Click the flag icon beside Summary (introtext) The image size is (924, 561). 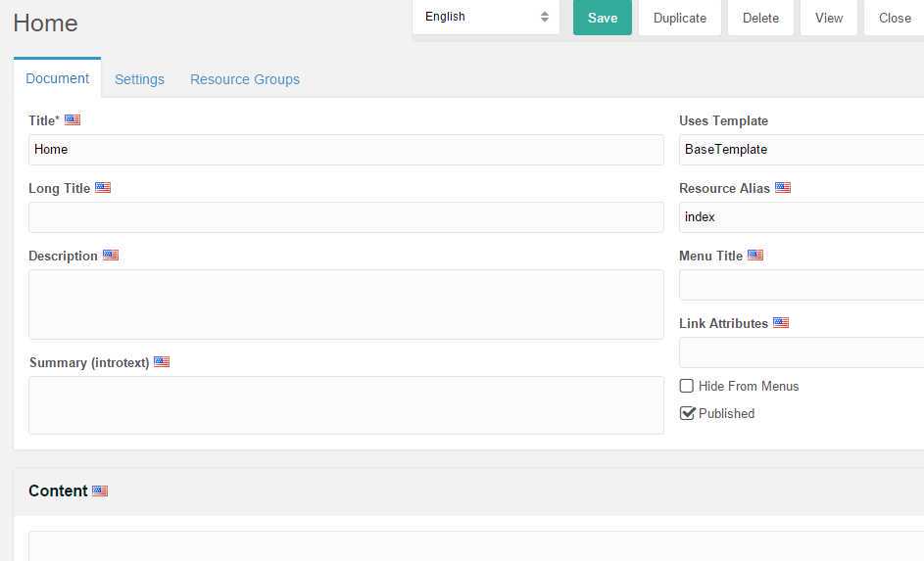tap(162, 361)
